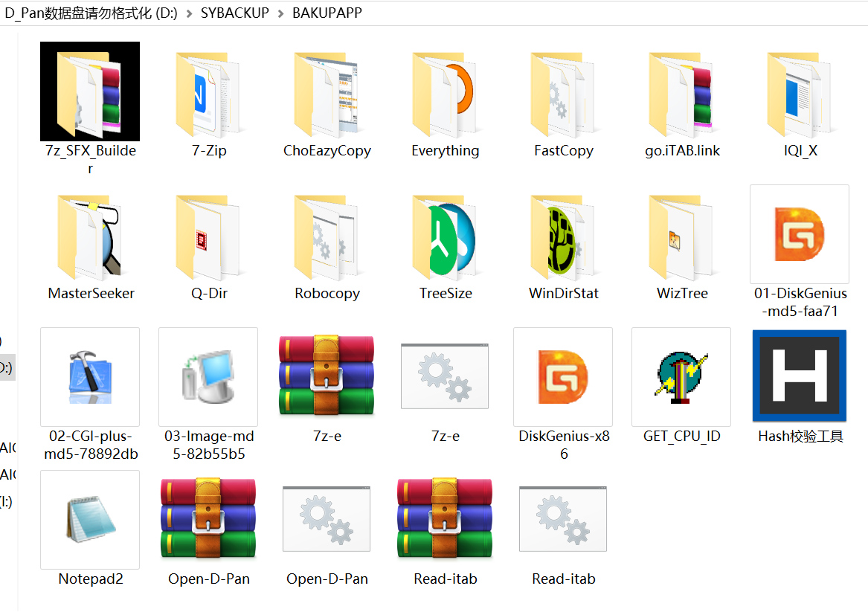
Task: Expand the chevron after the D: breadcrumb
Action: pyautogui.click(x=190, y=13)
